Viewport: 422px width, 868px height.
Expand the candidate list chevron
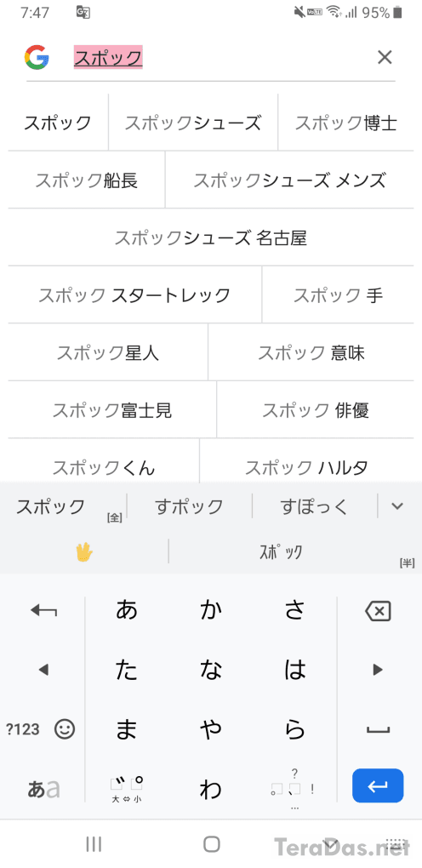click(x=397, y=505)
